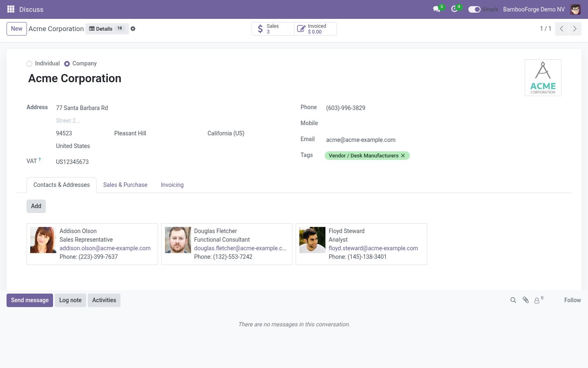Open BambooForge Demo NV company switcher
Viewport: 588px width, 368px height.
(x=534, y=9)
